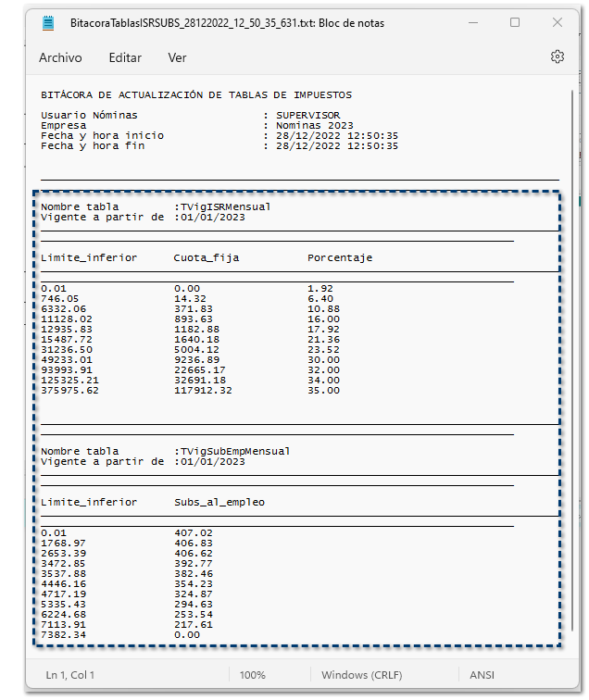Open the Archivo menu
The height and width of the screenshot is (700, 589).
pyautogui.click(x=60, y=57)
